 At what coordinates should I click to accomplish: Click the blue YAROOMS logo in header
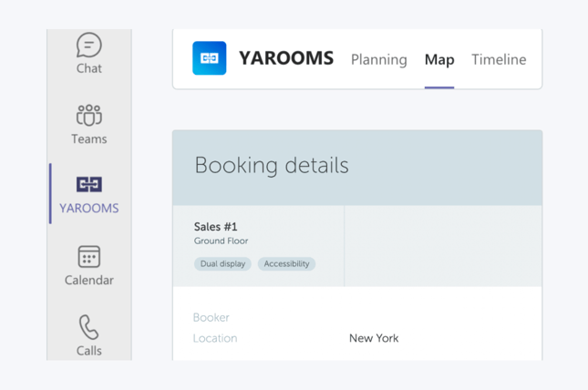(210, 58)
